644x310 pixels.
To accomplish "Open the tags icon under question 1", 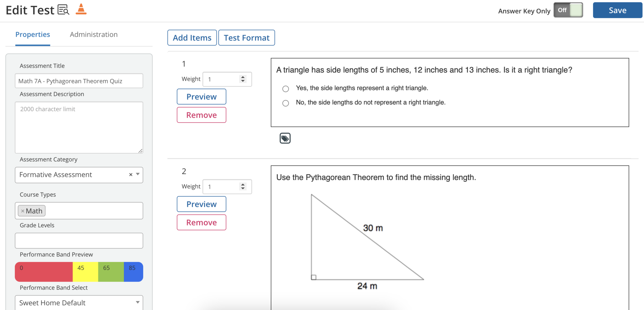I will (x=285, y=138).
